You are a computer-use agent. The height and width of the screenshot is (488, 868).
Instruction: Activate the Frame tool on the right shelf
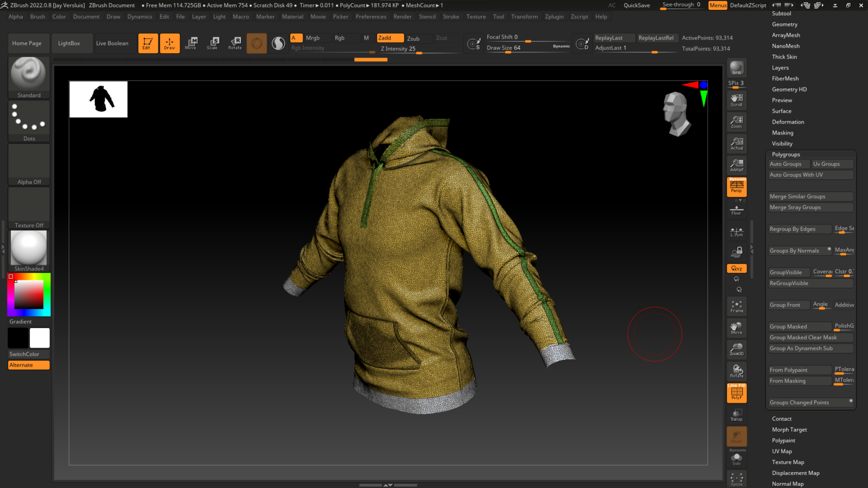coord(736,306)
